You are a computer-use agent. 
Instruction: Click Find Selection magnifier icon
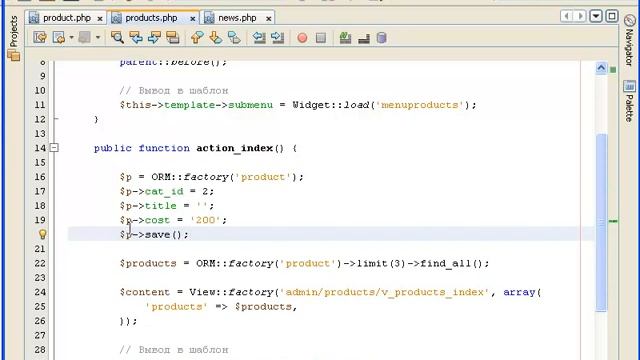(118, 38)
